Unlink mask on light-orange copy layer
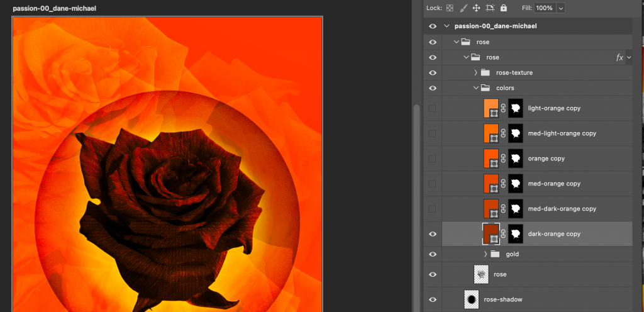Viewport: 644px width, 312px height. tap(504, 108)
